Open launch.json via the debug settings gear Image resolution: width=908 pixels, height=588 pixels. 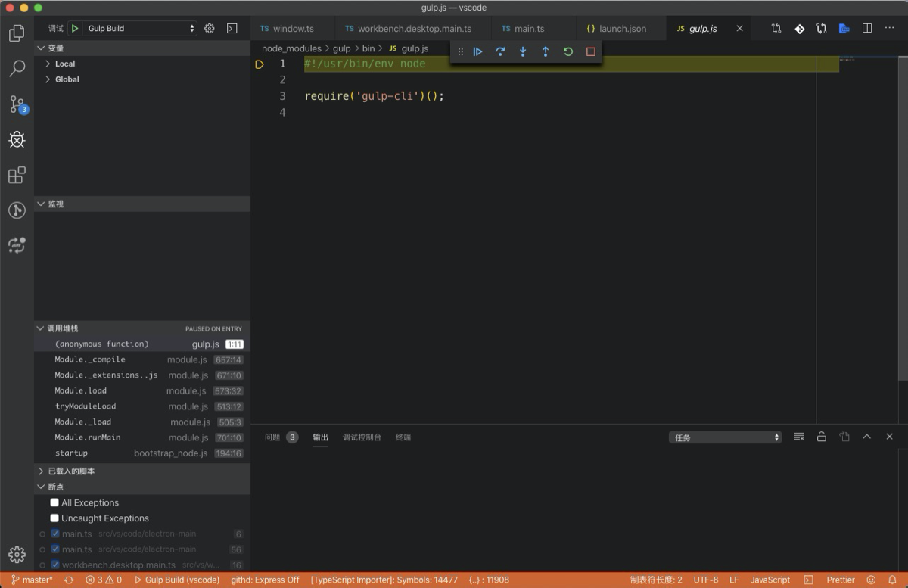point(210,28)
